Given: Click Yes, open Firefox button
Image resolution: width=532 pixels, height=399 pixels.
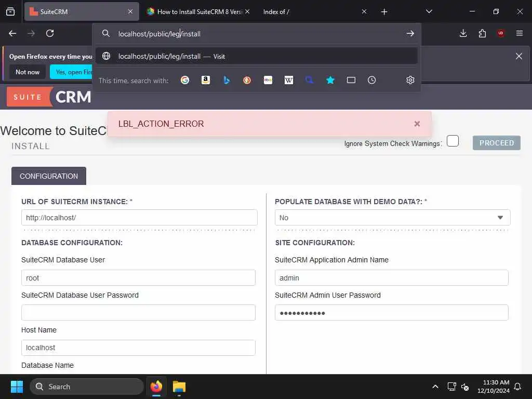Looking at the screenshot, I should (72, 72).
